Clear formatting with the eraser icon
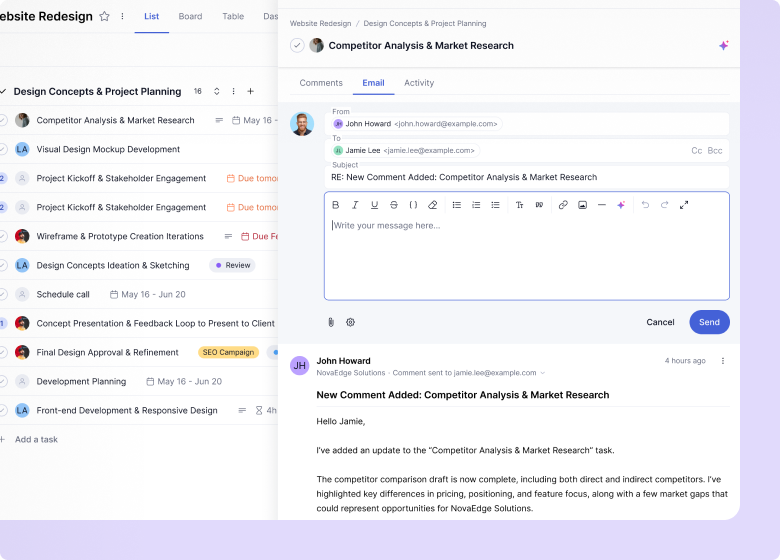 pos(432,205)
